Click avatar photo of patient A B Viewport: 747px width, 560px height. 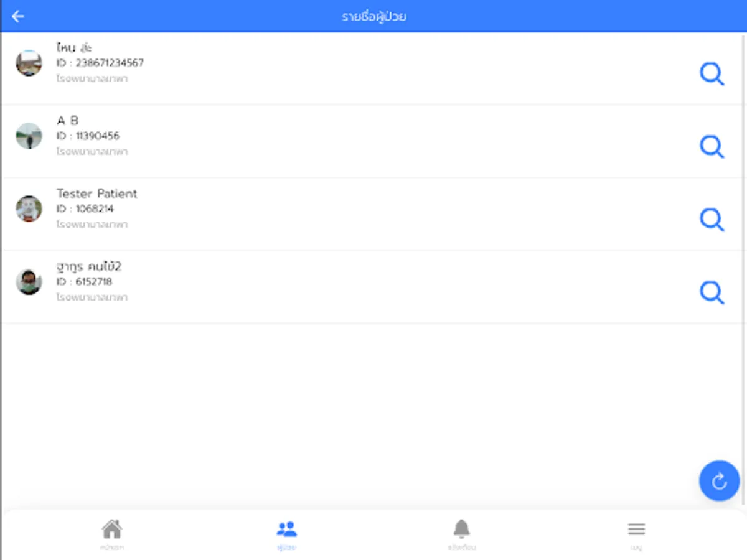[29, 136]
